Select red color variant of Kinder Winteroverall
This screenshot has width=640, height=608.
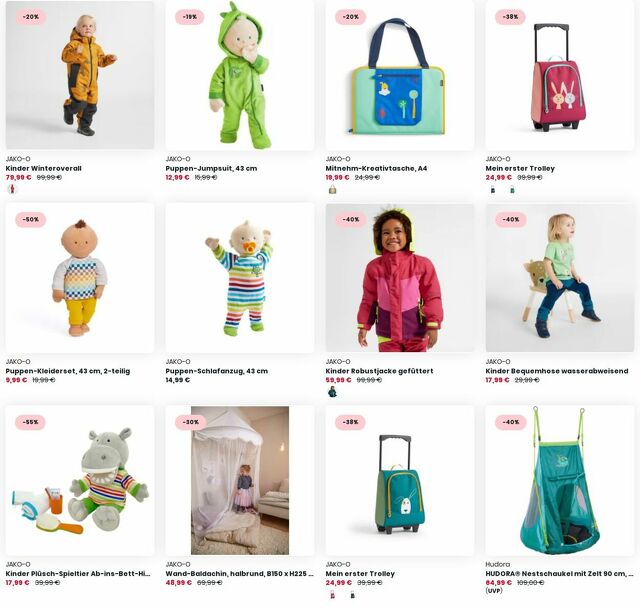[12, 189]
